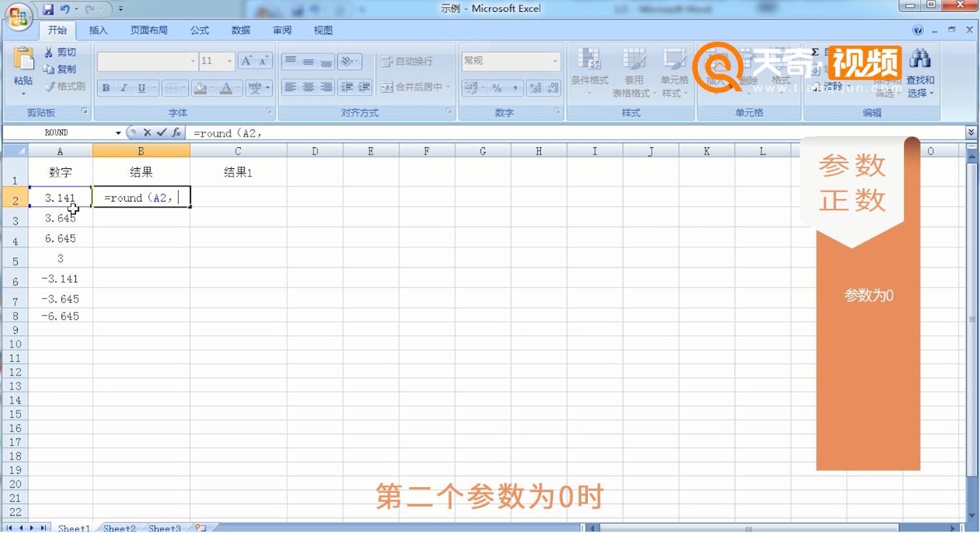Align text to the right
Image resolution: width=980 pixels, height=533 pixels.
coord(326,87)
